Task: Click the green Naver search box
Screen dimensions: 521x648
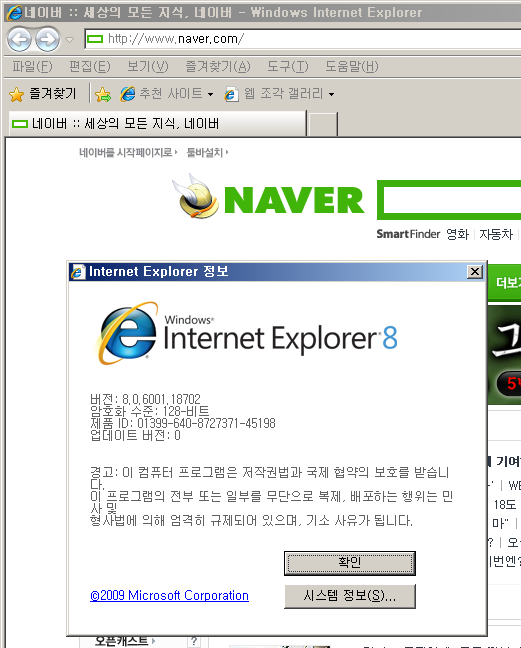Action: tap(450, 200)
